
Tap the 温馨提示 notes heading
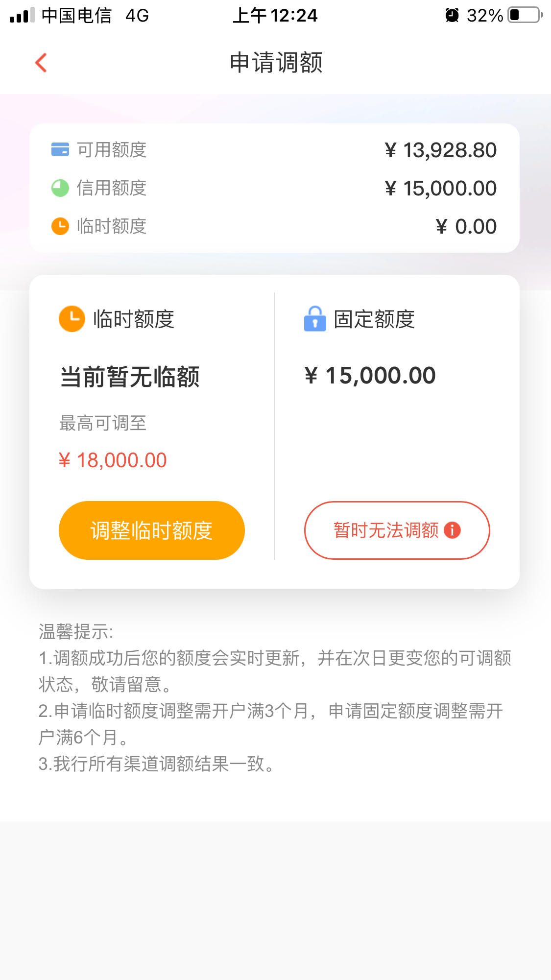click(76, 632)
